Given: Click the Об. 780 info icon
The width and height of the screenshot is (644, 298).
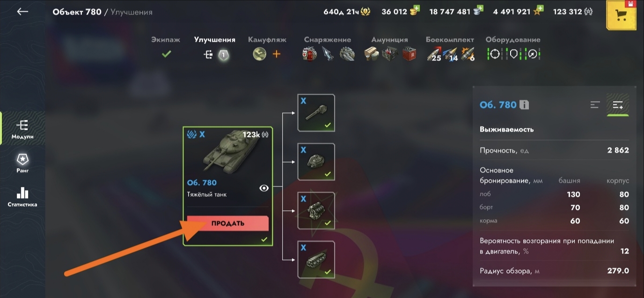Looking at the screenshot, I should pos(524,105).
